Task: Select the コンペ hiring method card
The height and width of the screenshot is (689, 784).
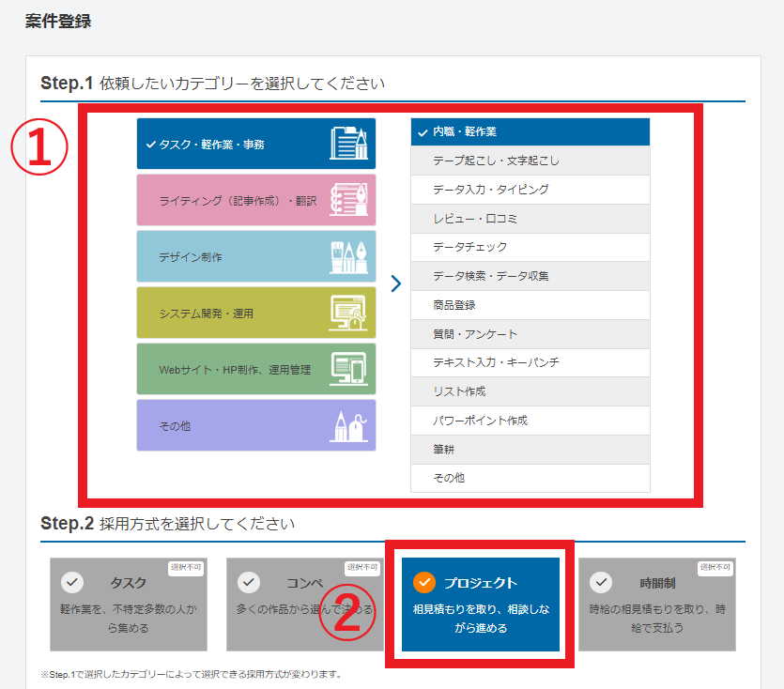Action: pos(304,605)
